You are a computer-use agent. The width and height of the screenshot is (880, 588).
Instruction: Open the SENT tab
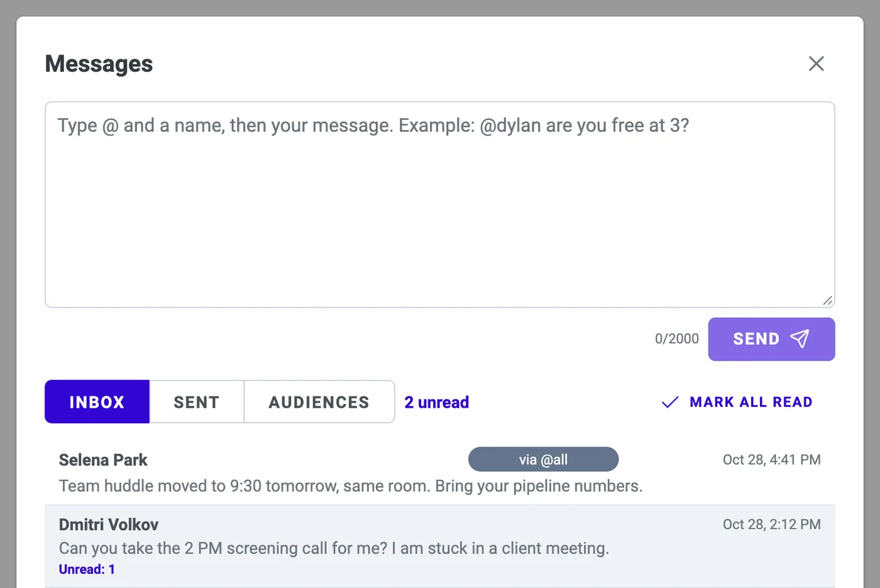click(197, 402)
